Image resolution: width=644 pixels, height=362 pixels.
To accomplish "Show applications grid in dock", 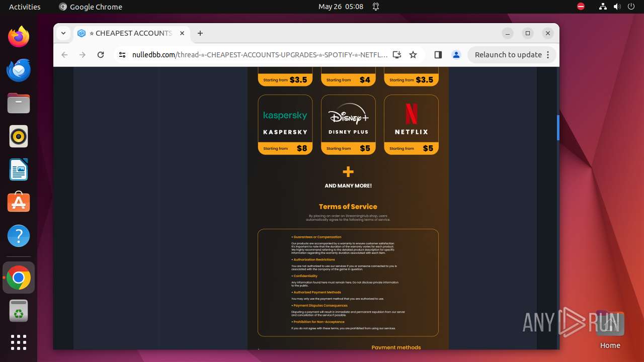I will pos(19,342).
